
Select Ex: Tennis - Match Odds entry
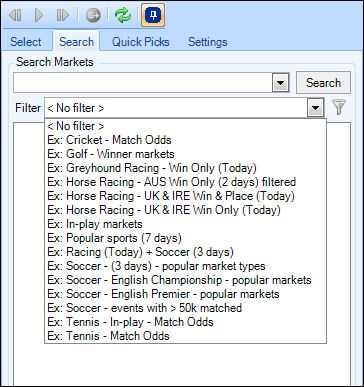(x=185, y=336)
